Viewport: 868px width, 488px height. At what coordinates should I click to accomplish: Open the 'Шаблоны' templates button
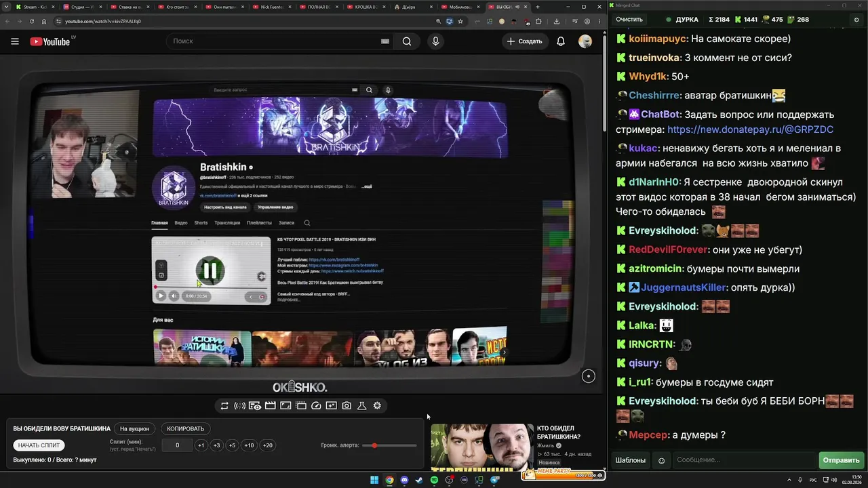click(x=630, y=460)
